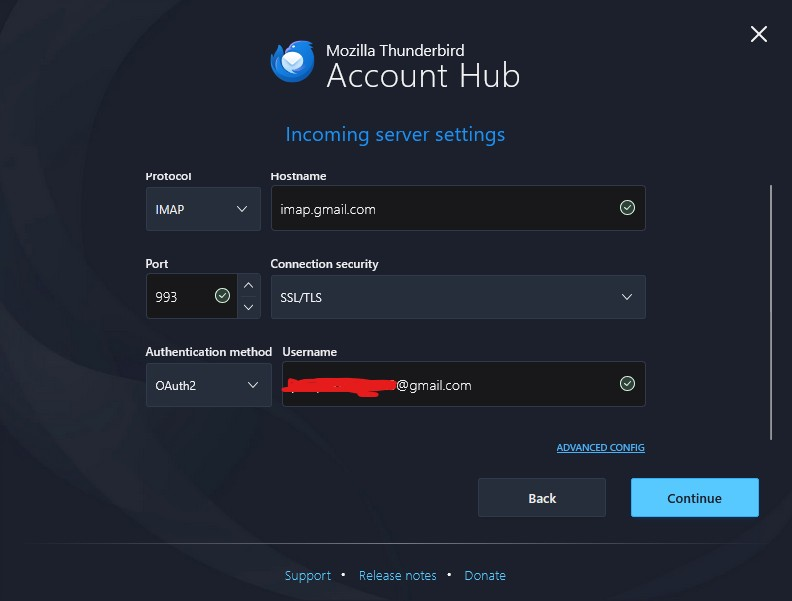Screen dimensions: 792x601
Task: Open Connection security SSL/TLS dropdown
Action: tap(458, 297)
